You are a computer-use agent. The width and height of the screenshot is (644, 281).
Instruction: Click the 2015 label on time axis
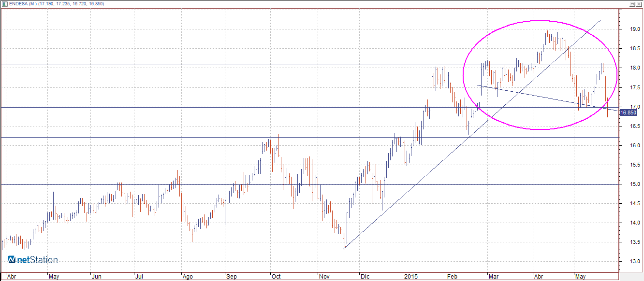click(410, 277)
